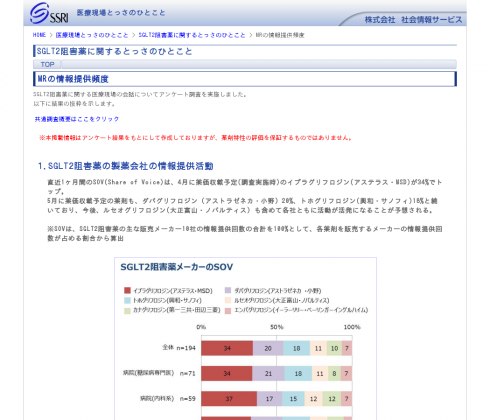Open the 共通調査概要はここをクリック link
This screenshot has width=490, height=420.
77,119
